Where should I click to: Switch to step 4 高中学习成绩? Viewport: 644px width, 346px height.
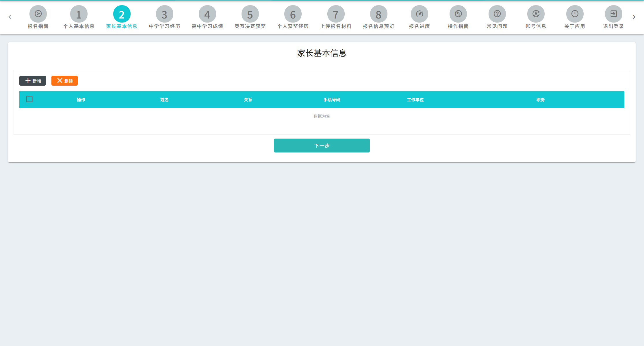[x=207, y=14]
